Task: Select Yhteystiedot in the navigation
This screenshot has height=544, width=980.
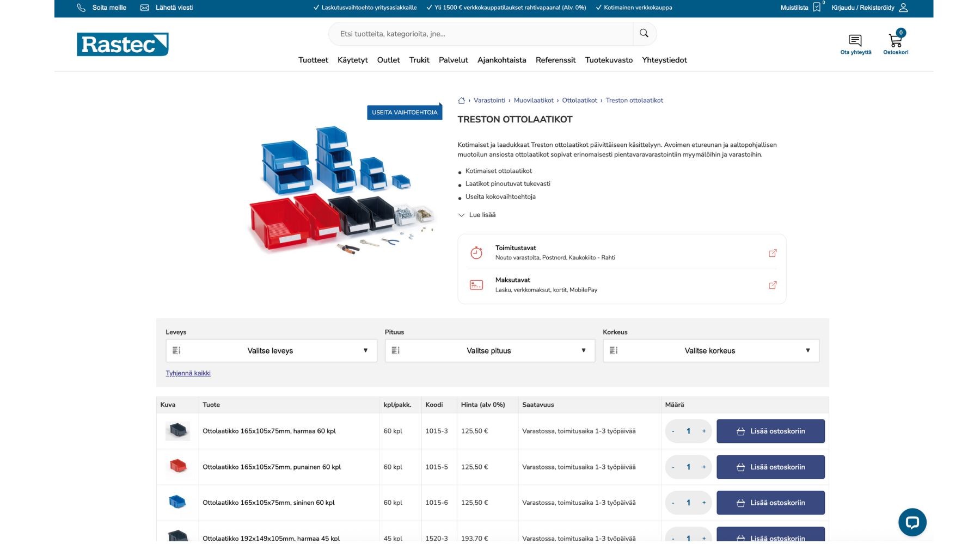Action: pos(664,60)
